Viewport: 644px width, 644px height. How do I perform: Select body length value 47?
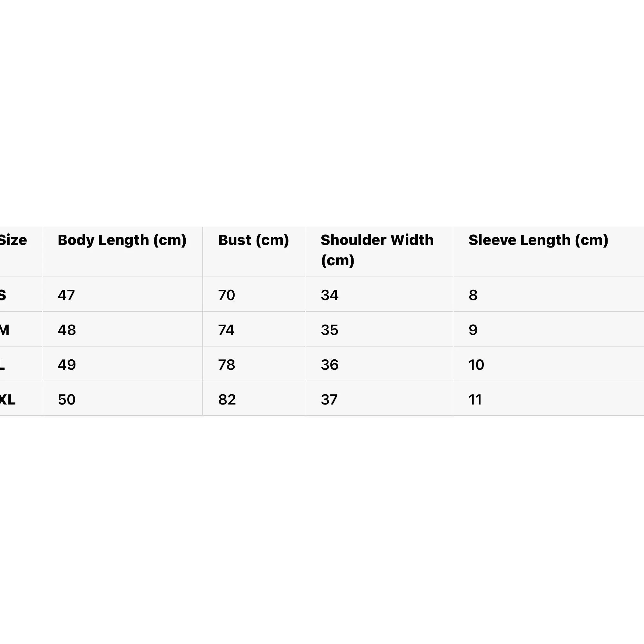66,295
